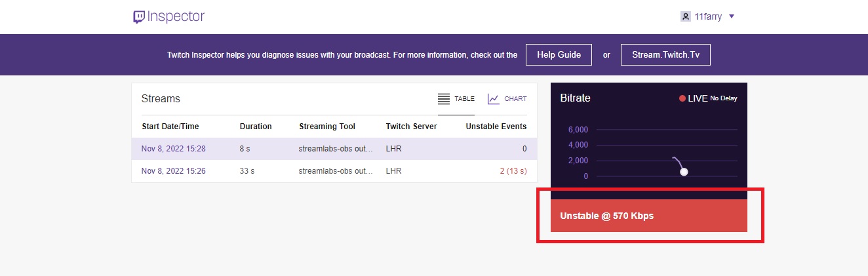Click the 2,000 bitrate axis label

point(578,161)
